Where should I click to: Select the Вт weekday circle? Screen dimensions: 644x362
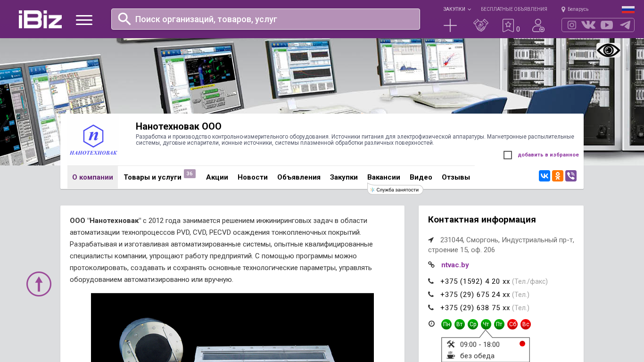460,324
